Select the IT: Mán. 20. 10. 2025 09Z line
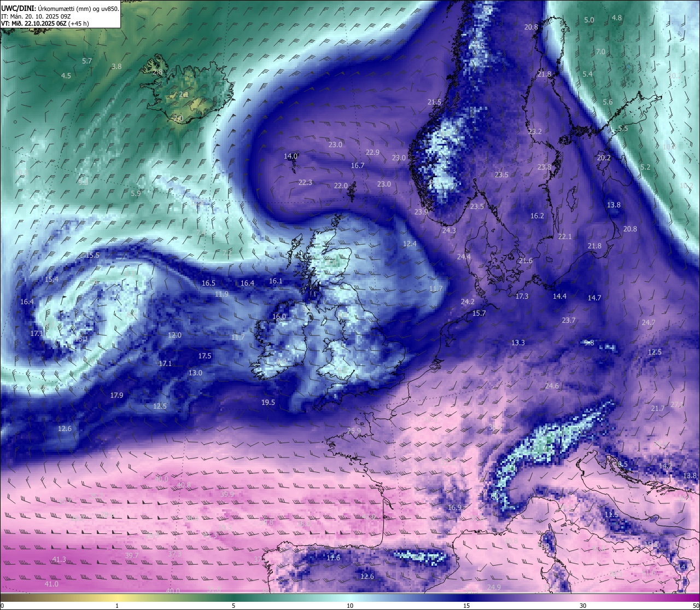Screen dimensions: 700x610 coord(40,16)
